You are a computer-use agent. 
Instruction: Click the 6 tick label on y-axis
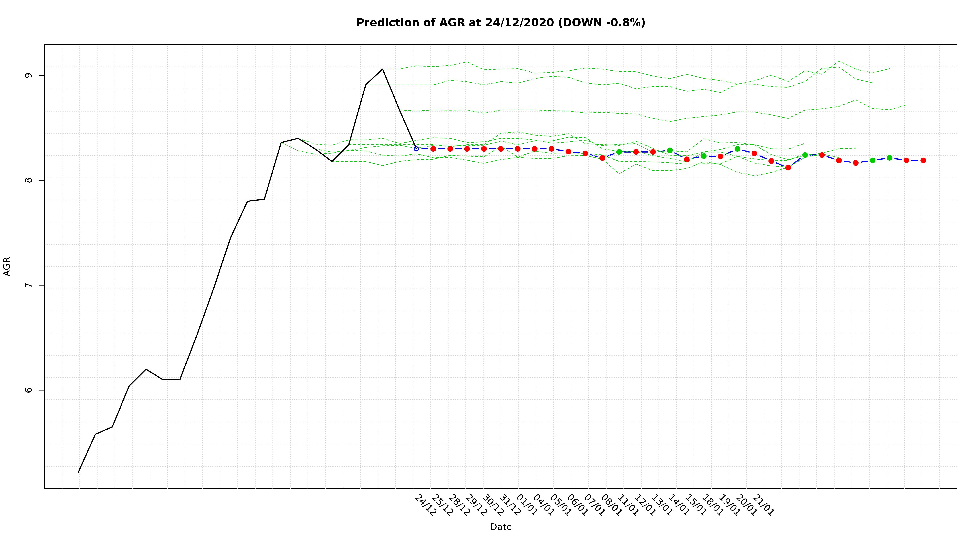click(x=28, y=390)
